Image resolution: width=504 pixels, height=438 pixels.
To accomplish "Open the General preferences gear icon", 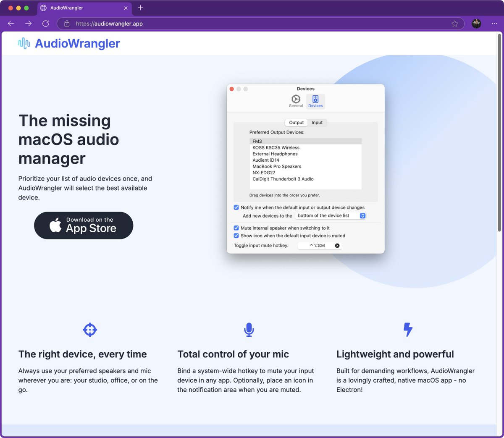I will click(296, 101).
